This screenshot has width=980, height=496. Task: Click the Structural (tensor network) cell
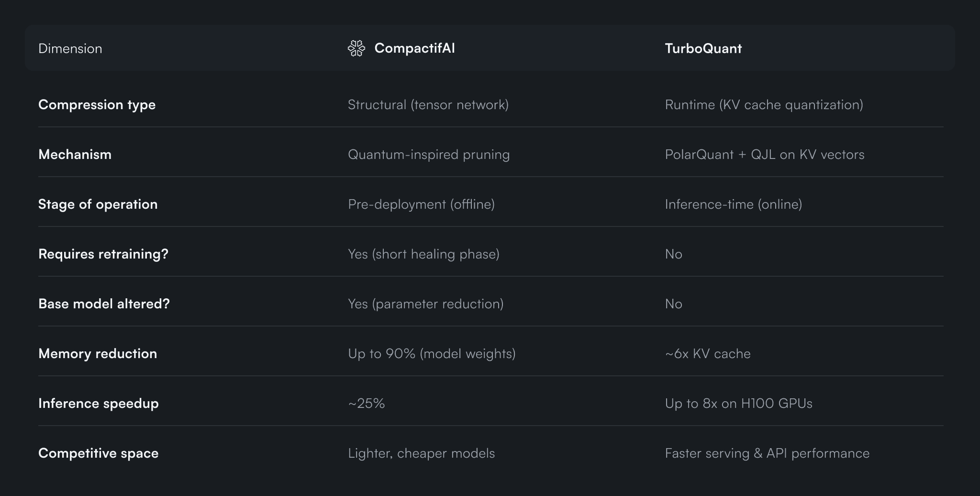[428, 105]
